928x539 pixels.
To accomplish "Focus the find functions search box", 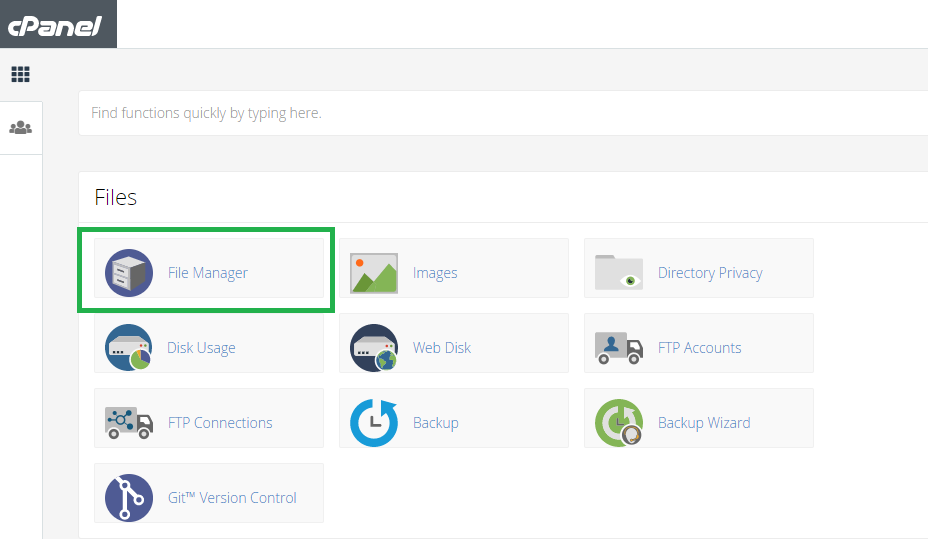I will [x=503, y=113].
